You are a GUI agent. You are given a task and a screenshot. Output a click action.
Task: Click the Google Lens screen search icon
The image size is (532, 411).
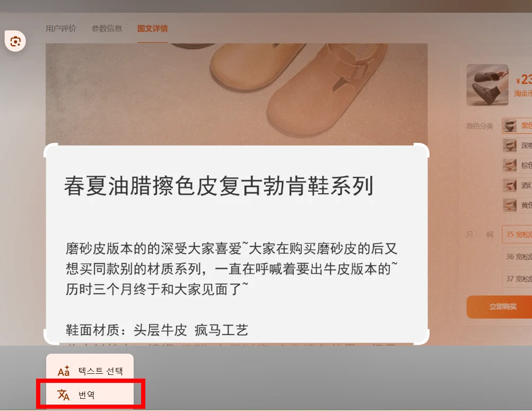pos(15,41)
